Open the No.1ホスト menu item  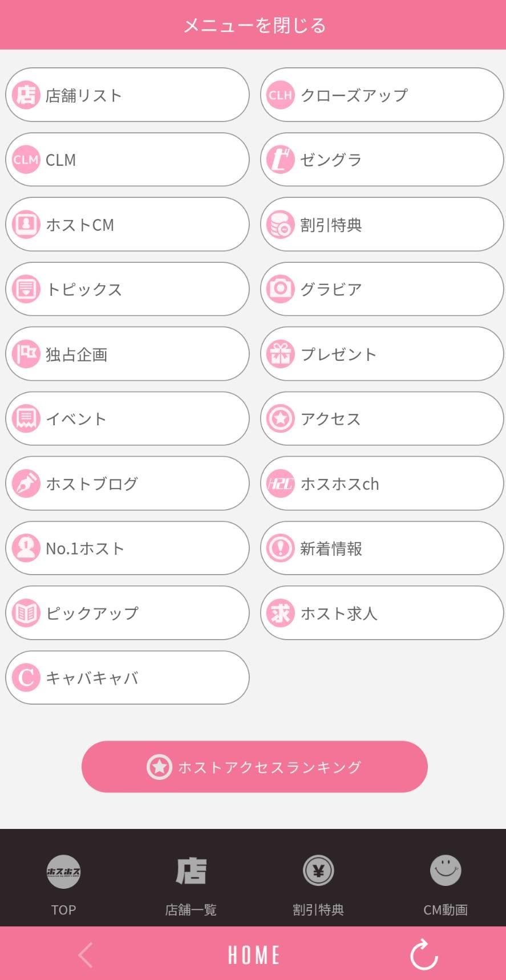coord(127,548)
